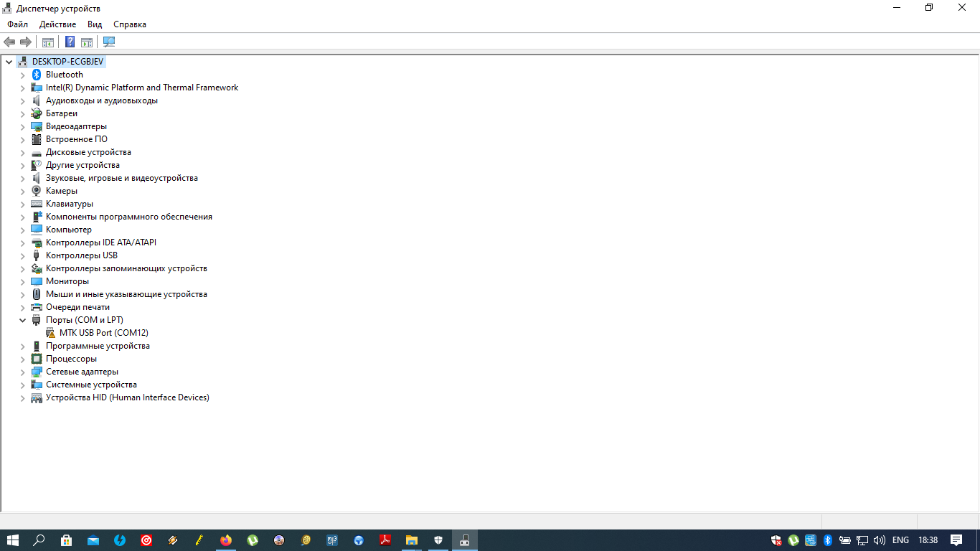The height and width of the screenshot is (551, 980).
Task: Open the Файл menu
Action: pyautogui.click(x=18, y=24)
